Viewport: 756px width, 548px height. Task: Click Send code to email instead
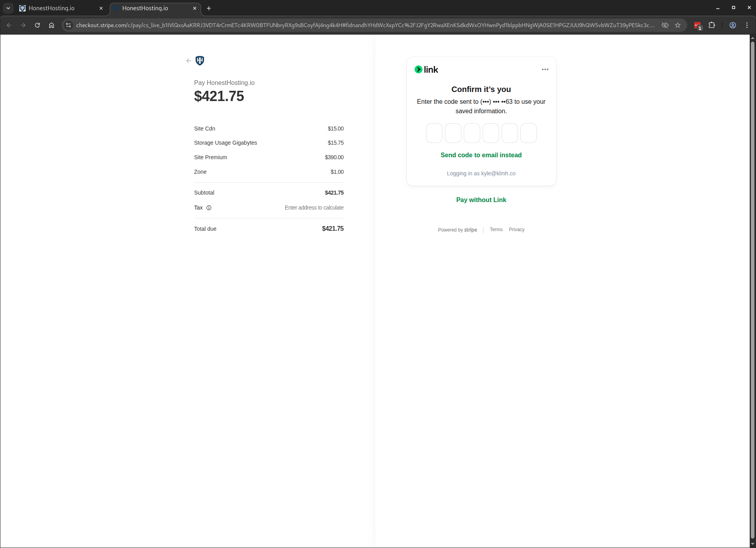pyautogui.click(x=481, y=155)
